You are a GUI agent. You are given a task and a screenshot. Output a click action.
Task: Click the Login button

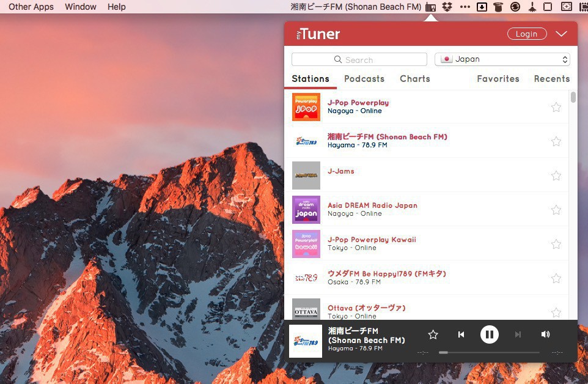pos(527,34)
